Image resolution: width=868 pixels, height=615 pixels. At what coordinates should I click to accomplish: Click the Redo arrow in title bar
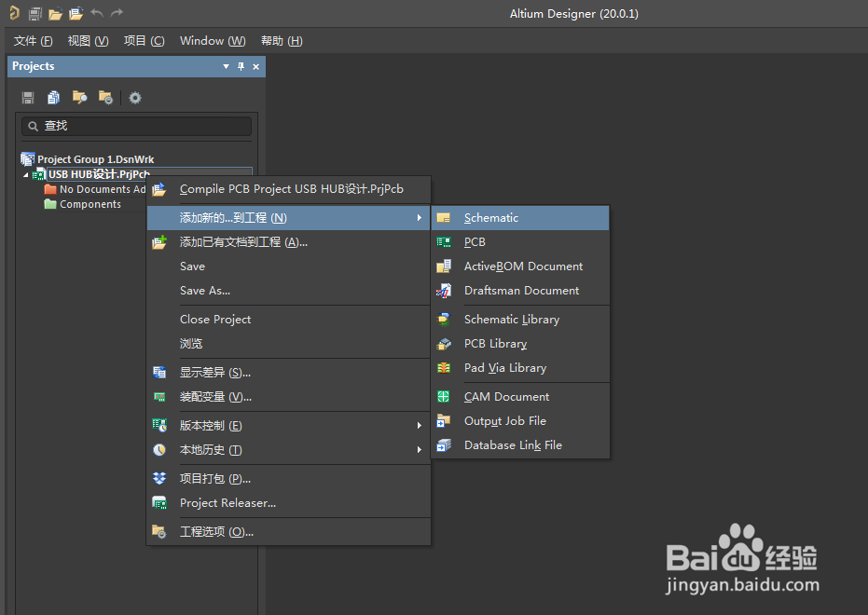pos(117,12)
